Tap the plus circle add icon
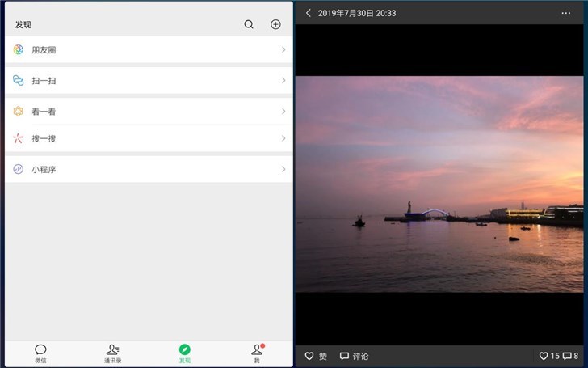Image resolution: width=588 pixels, height=368 pixels. (275, 24)
